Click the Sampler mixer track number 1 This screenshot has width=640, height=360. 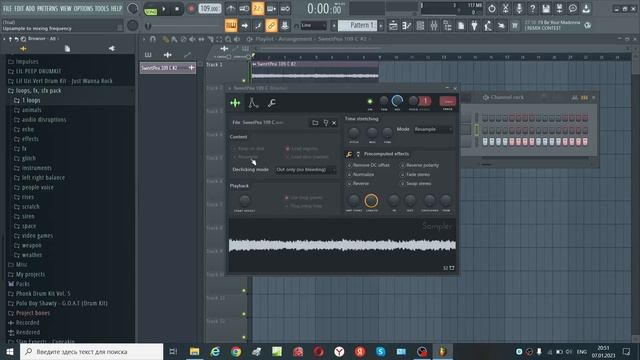[x=425, y=101]
